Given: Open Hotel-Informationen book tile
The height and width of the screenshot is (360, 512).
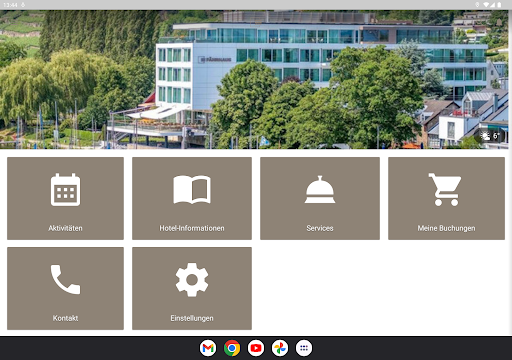Looking at the screenshot, I should [192, 198].
